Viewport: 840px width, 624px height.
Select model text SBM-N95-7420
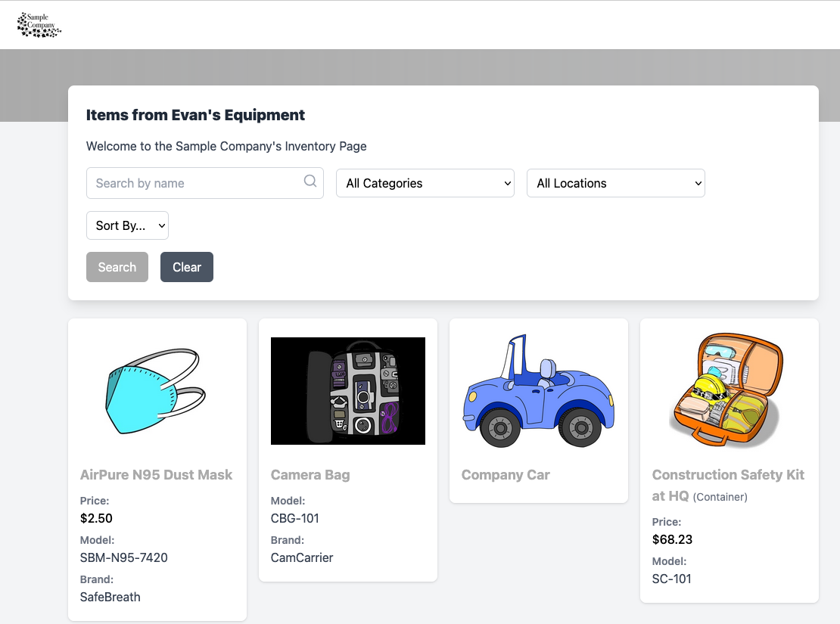coord(124,557)
